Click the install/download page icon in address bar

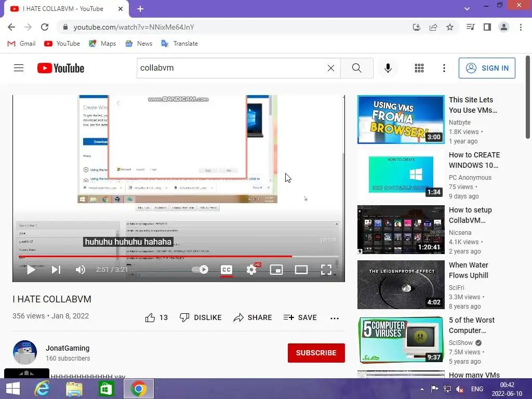click(417, 27)
